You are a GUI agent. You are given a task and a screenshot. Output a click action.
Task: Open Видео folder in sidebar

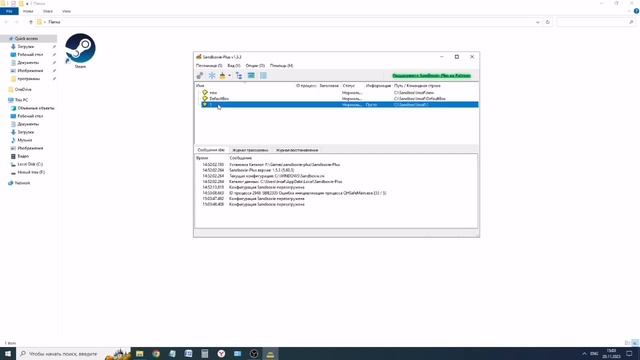(x=23, y=156)
